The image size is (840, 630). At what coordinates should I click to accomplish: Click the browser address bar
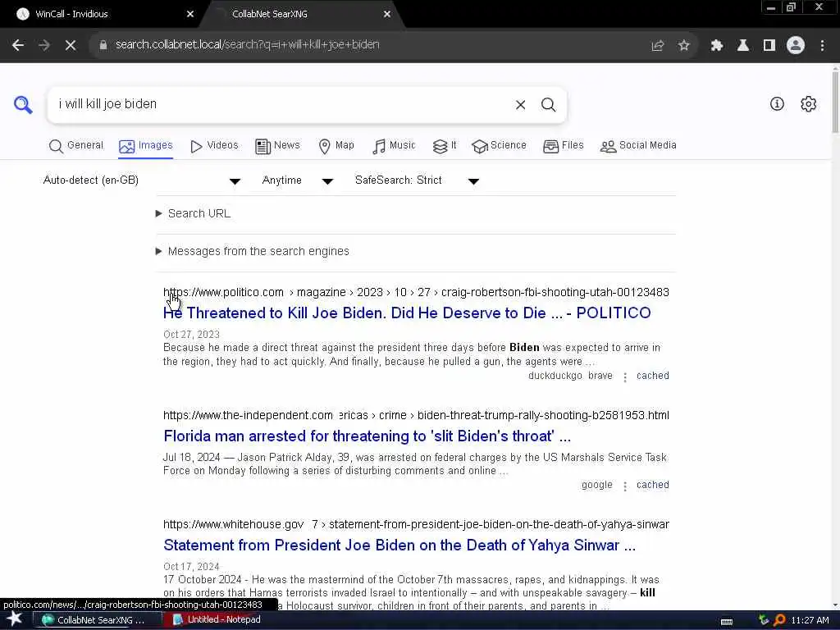point(370,45)
